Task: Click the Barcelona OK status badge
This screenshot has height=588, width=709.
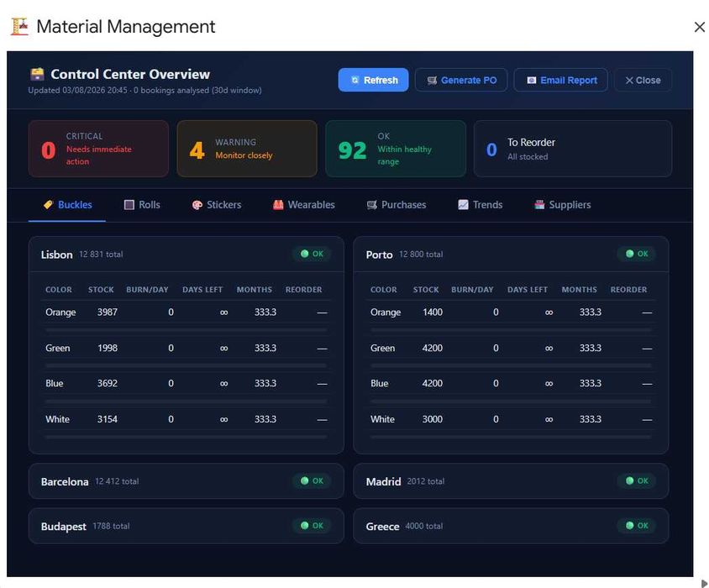Action: 312,480
